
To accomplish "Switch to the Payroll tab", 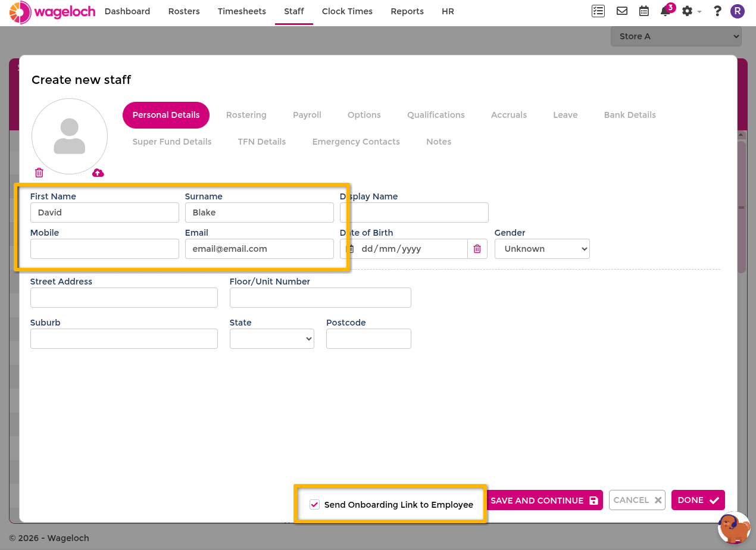I will click(307, 115).
